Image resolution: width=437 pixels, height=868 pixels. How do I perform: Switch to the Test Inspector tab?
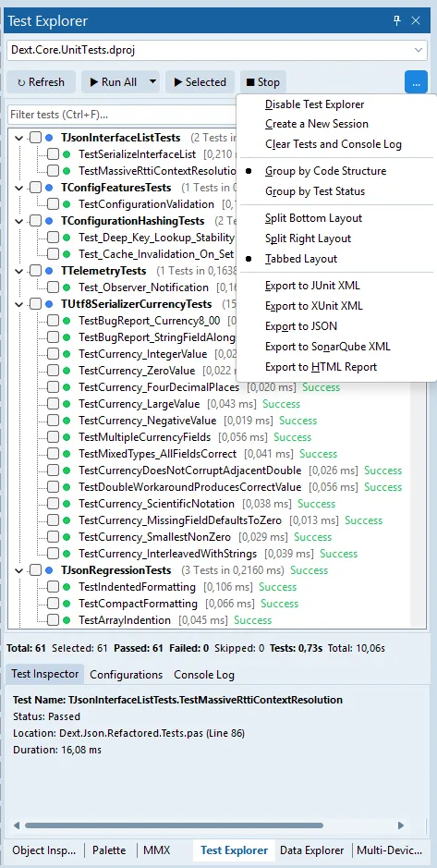(x=45, y=674)
